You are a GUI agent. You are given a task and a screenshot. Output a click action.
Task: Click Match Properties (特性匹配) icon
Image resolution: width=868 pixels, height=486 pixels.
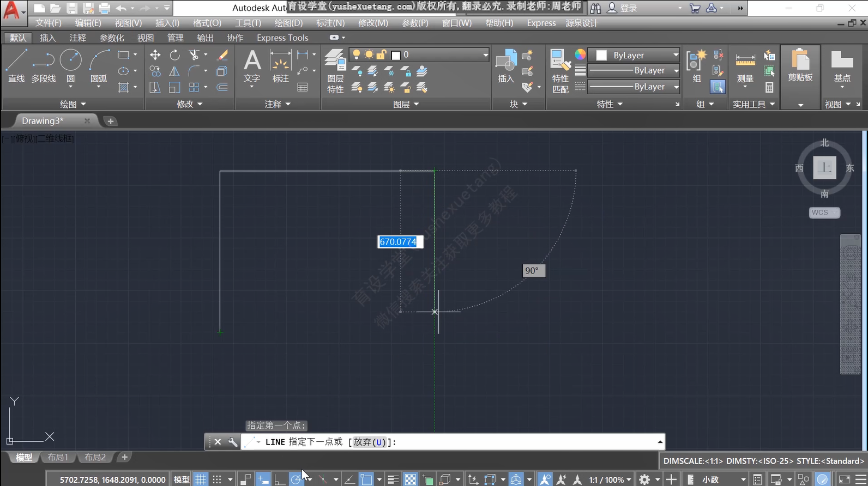(560, 71)
